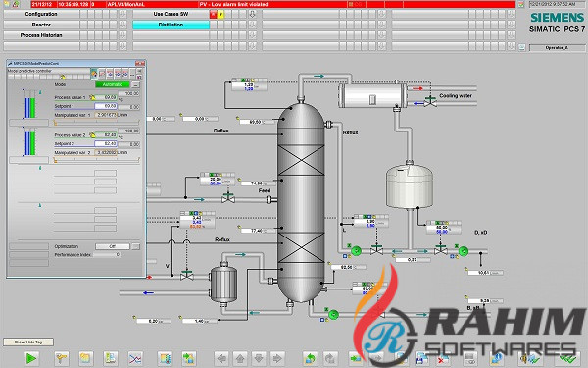The height and width of the screenshot is (368, 588).
Task: Expand Use Cases SW hierarchy arrow
Action: click(253, 14)
